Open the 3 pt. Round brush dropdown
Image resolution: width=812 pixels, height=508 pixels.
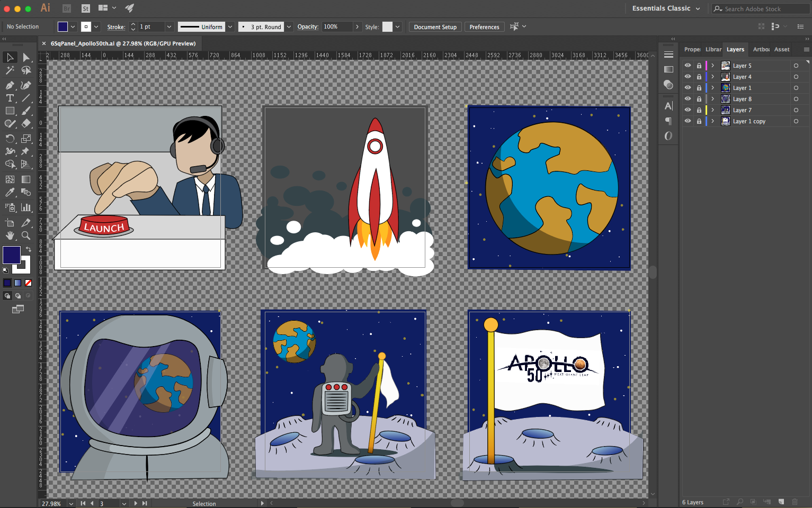click(289, 26)
